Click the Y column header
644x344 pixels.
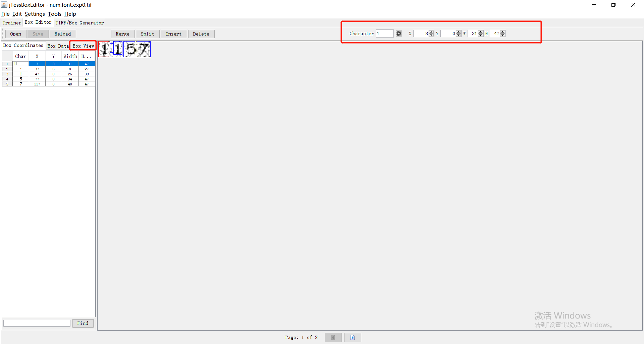click(x=53, y=56)
